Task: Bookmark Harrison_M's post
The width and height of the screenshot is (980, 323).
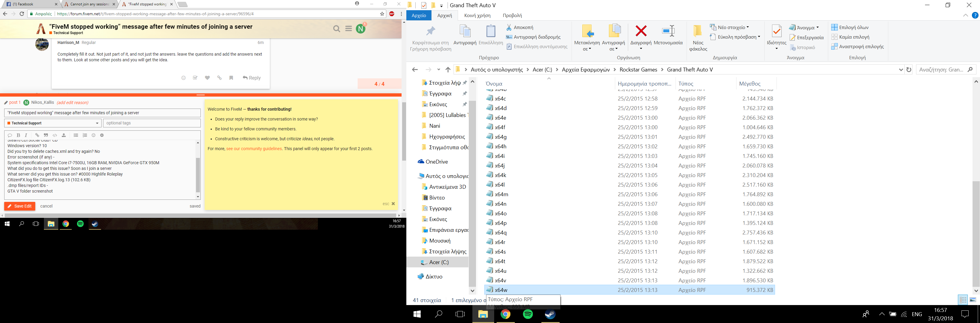Action: tap(231, 78)
